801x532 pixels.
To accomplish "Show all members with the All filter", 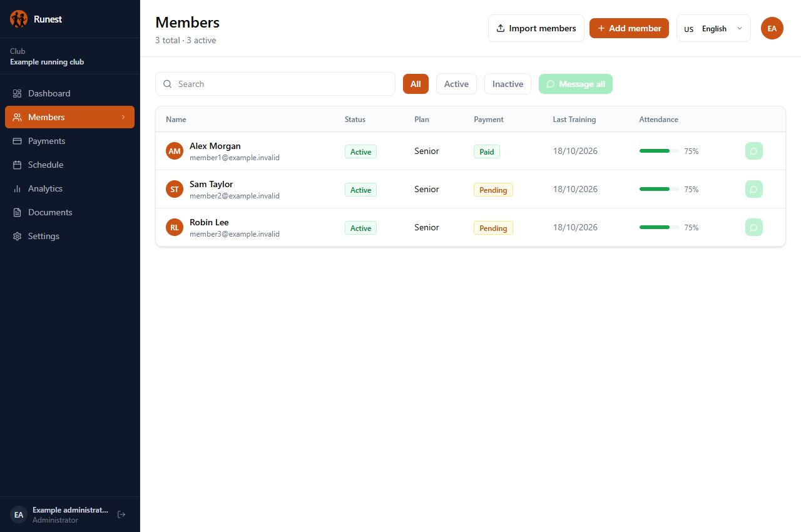I will click(x=416, y=84).
